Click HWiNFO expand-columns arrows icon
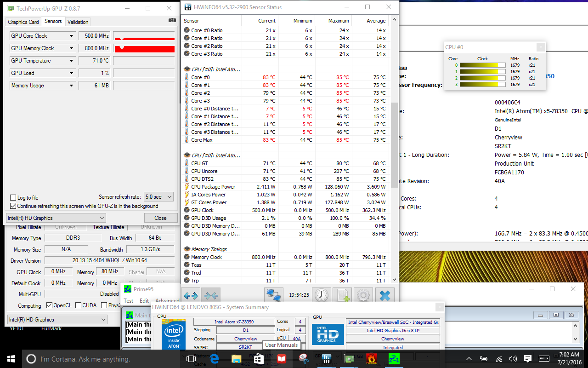The image size is (588, 368). pyautogui.click(x=191, y=296)
